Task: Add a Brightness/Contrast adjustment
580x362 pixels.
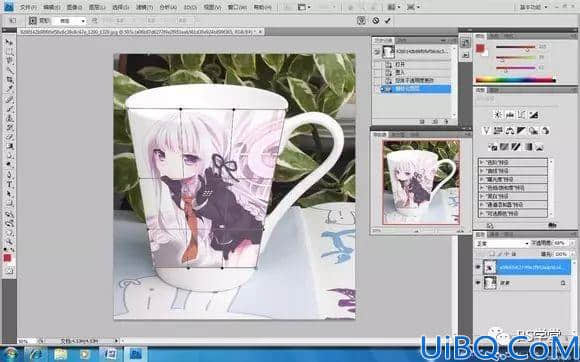Action: [x=498, y=115]
